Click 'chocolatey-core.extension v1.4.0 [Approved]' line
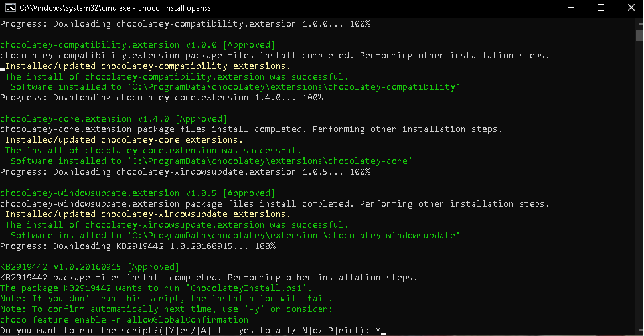Screen dimensions: 644x336 tap(114, 119)
